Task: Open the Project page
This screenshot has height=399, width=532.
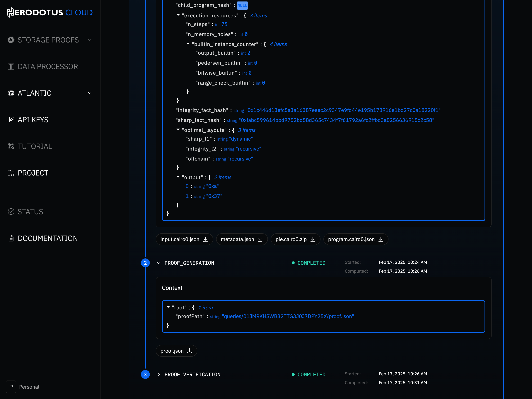Action: (33, 173)
